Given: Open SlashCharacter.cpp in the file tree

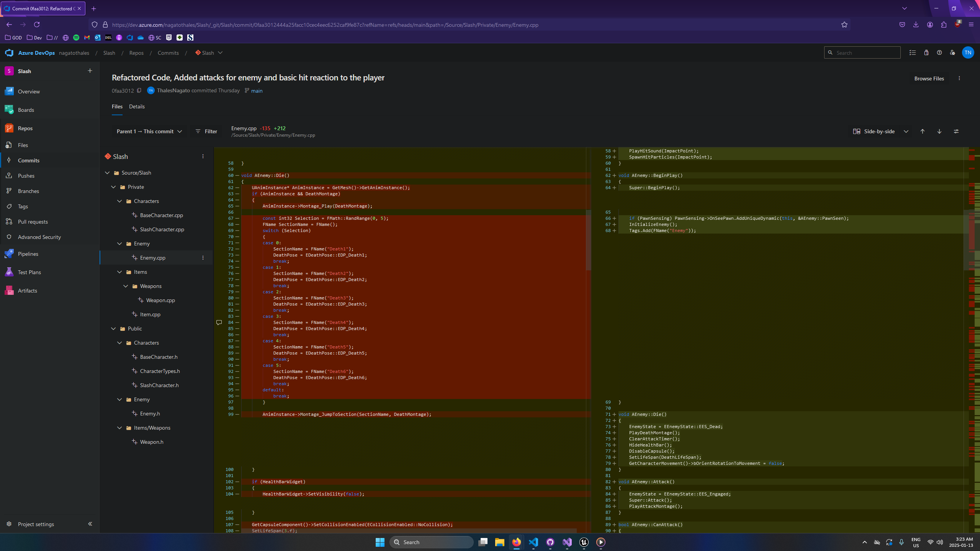Looking at the screenshot, I should coord(162,229).
